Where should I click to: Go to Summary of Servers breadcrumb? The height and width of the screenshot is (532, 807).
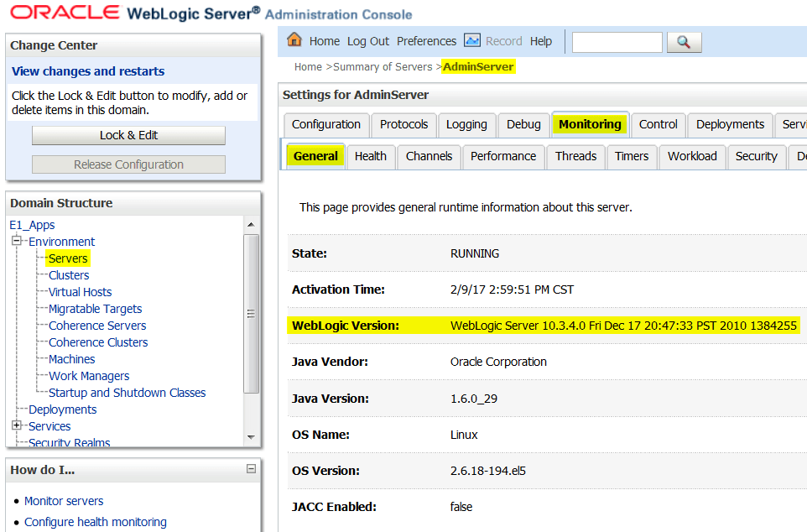pyautogui.click(x=383, y=67)
